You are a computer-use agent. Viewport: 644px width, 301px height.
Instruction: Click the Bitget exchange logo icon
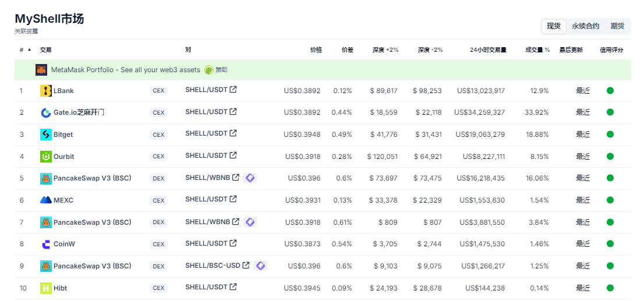coord(46,134)
